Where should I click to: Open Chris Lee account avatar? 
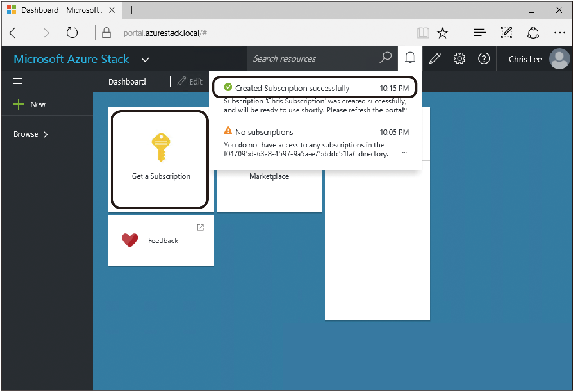click(559, 59)
